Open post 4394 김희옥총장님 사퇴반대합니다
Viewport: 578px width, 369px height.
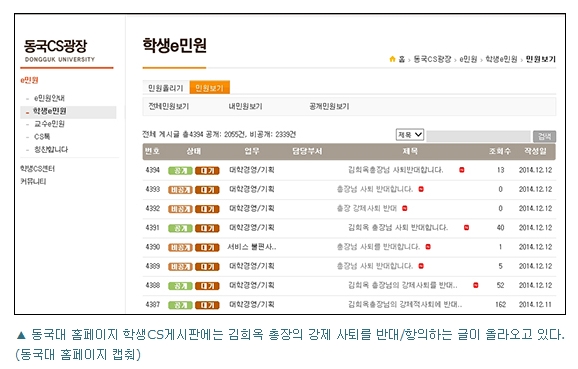click(x=396, y=170)
